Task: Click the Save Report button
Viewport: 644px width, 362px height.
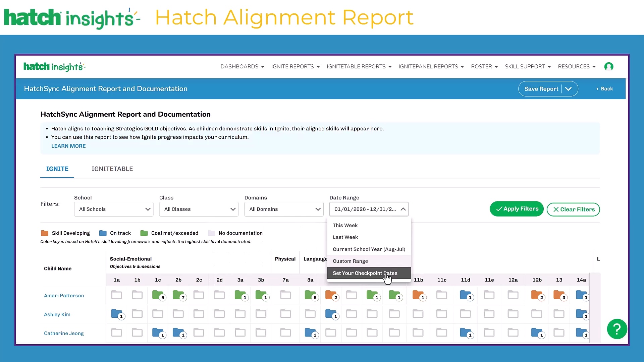Action: tap(541, 89)
